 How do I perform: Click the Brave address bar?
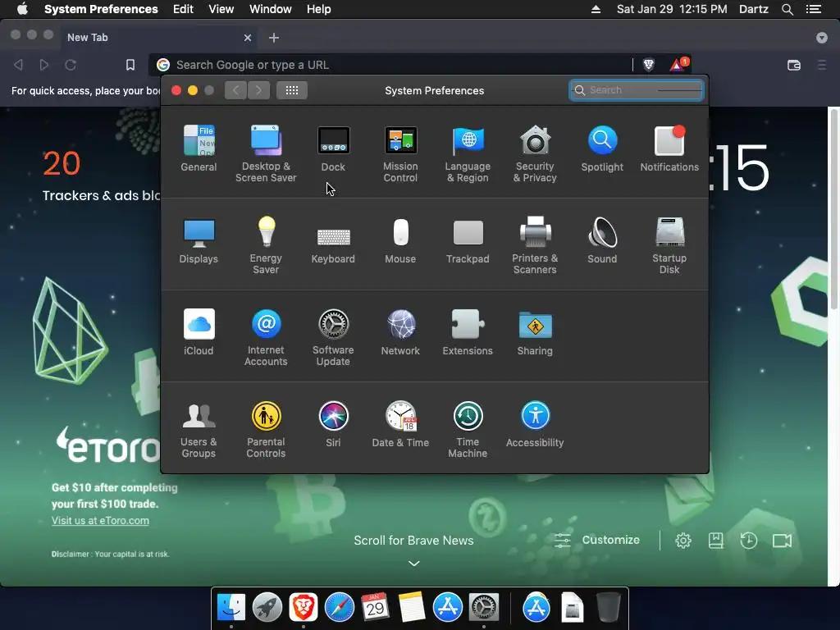tap(396, 65)
